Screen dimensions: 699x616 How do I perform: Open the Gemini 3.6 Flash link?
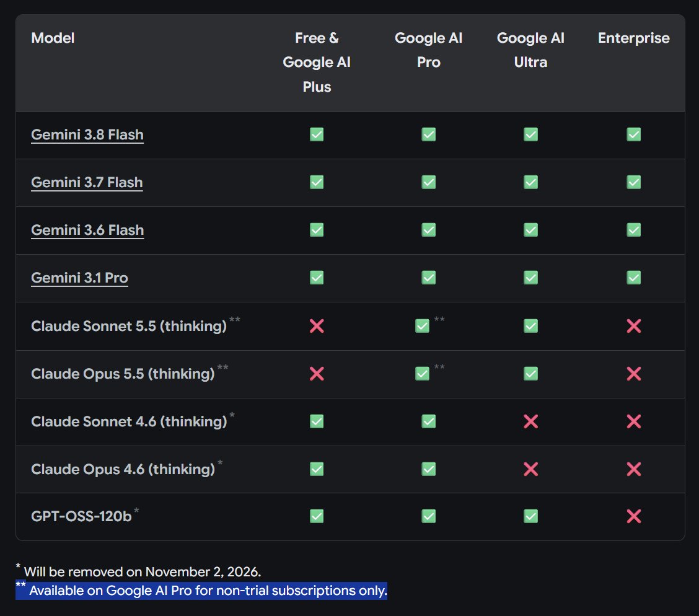click(x=87, y=230)
